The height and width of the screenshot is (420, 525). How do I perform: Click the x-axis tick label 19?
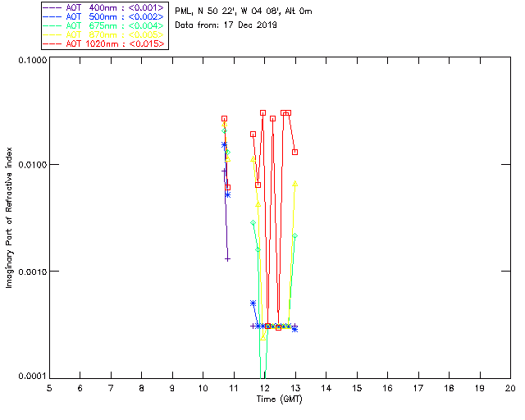480,389
